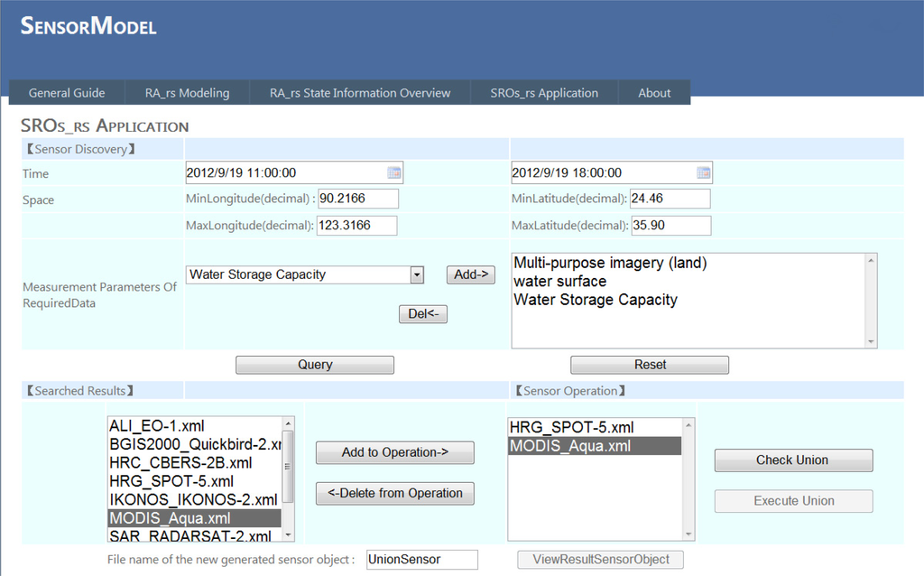Click the Add to Operation button
Screen dimensions: 924x576
pos(394,452)
